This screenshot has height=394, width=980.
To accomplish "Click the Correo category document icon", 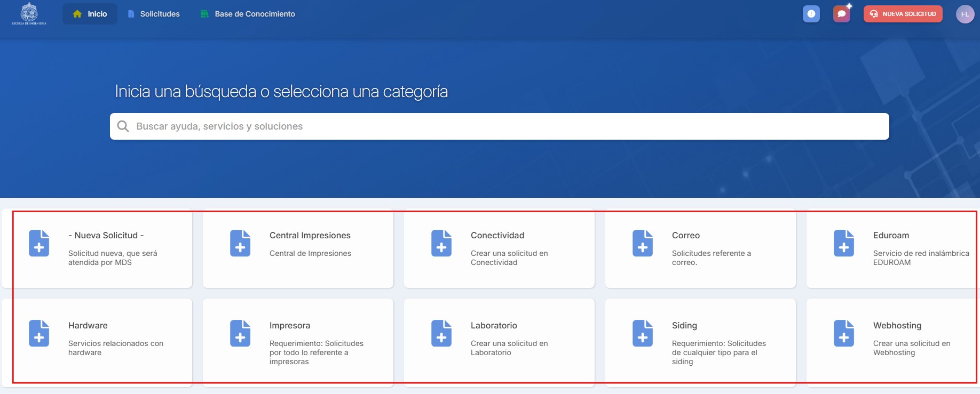I will pyautogui.click(x=643, y=243).
